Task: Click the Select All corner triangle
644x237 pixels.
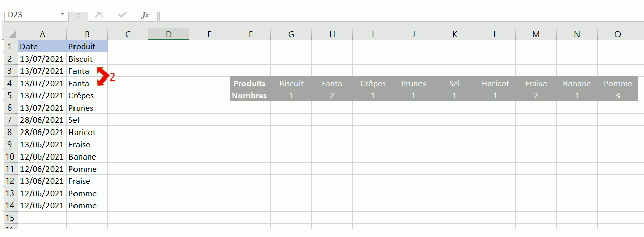Action: pos(11,35)
